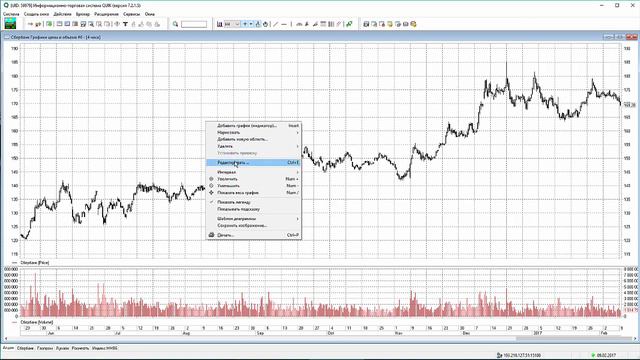Select the hand pan tool icon
The width and height of the screenshot is (640, 360).
pyautogui.click(x=265, y=24)
